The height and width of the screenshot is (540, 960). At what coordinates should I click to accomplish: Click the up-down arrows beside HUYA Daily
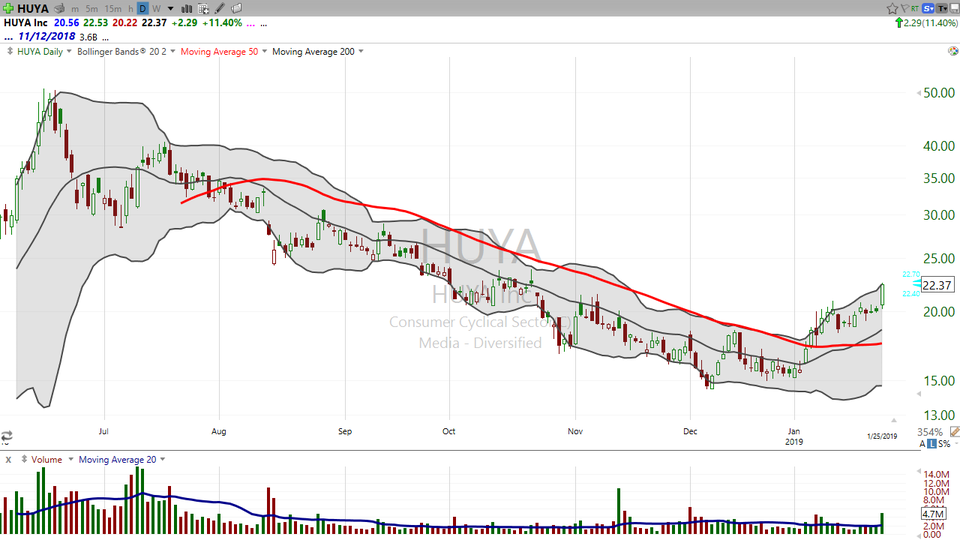pos(10,51)
